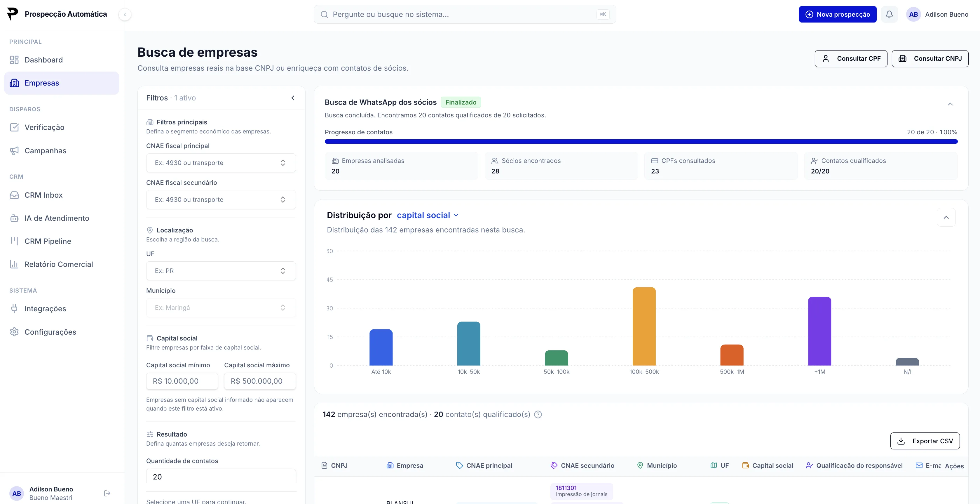Image resolution: width=980 pixels, height=504 pixels.
Task: Click Consultar CNPJ button
Action: point(930,58)
